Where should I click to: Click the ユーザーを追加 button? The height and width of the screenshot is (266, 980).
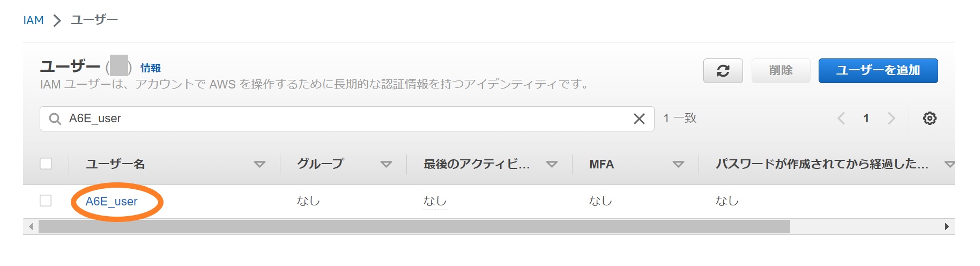coord(878,71)
